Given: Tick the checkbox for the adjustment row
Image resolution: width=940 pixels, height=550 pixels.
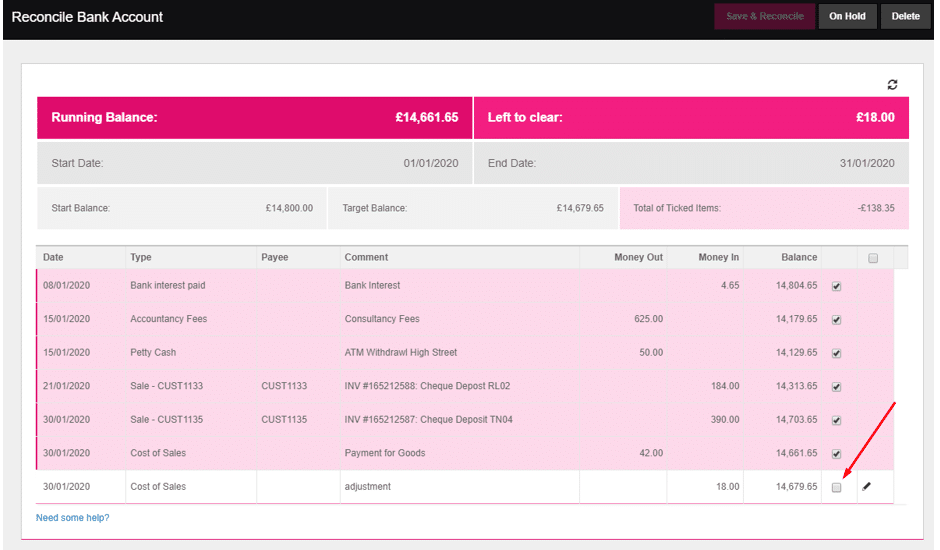Looking at the screenshot, I should pyautogui.click(x=836, y=487).
